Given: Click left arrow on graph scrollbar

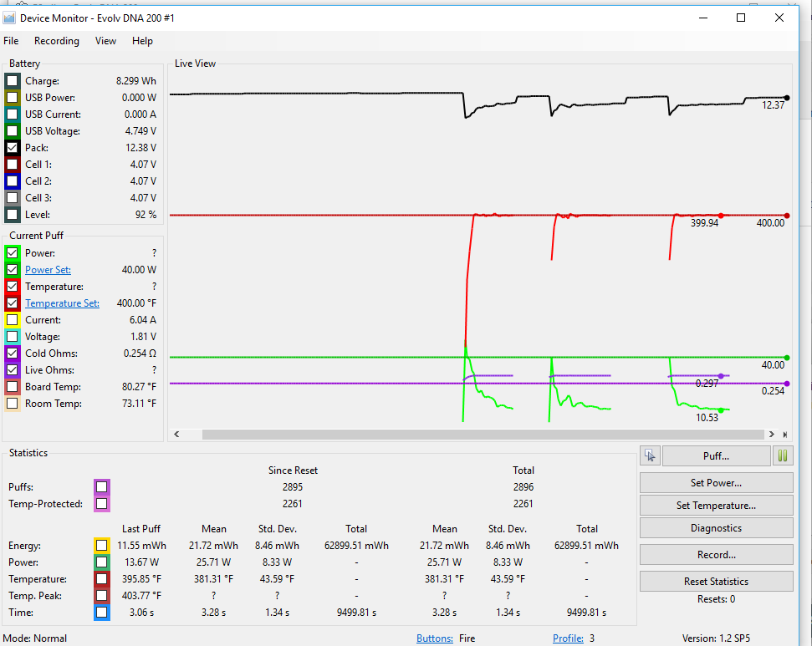Looking at the screenshot, I should tap(176, 435).
